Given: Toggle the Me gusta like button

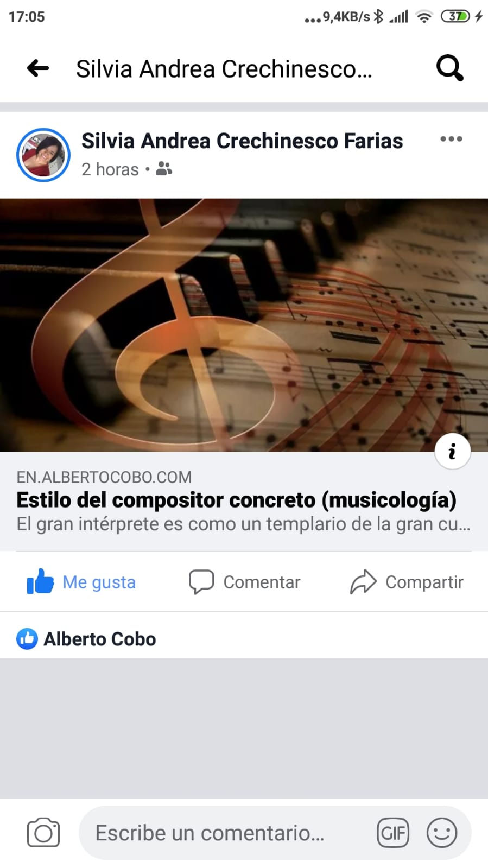Looking at the screenshot, I should [81, 582].
